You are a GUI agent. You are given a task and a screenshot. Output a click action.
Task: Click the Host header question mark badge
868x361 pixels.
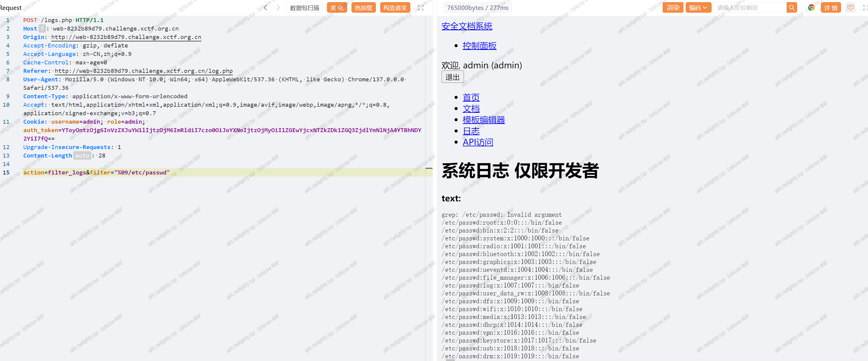click(42, 29)
